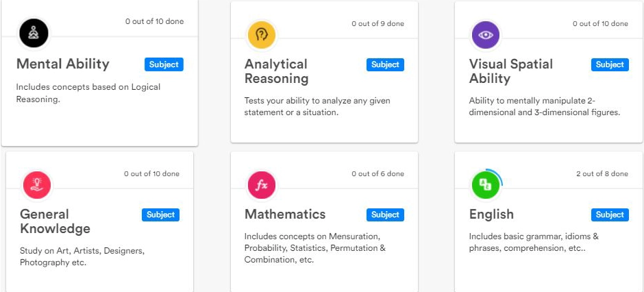The width and height of the screenshot is (644, 292).
Task: Click the Subject badge on Visual Spatial Ability
Action: [x=610, y=64]
